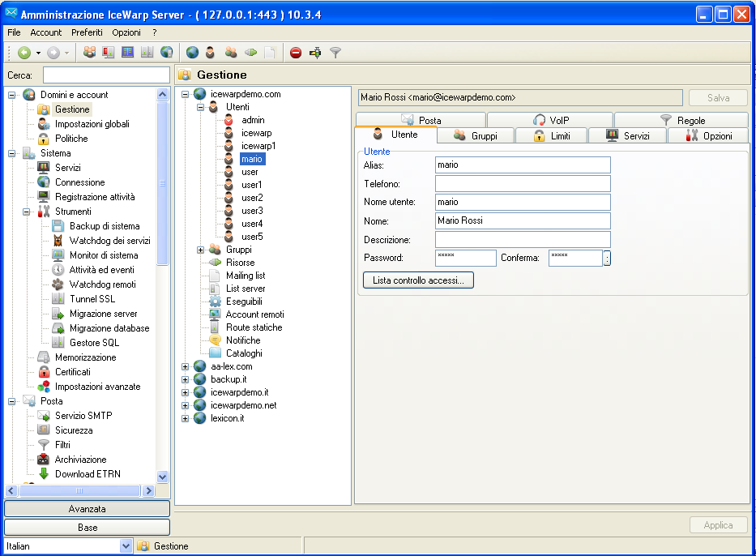Switch to the VoIP tab

tap(550, 120)
